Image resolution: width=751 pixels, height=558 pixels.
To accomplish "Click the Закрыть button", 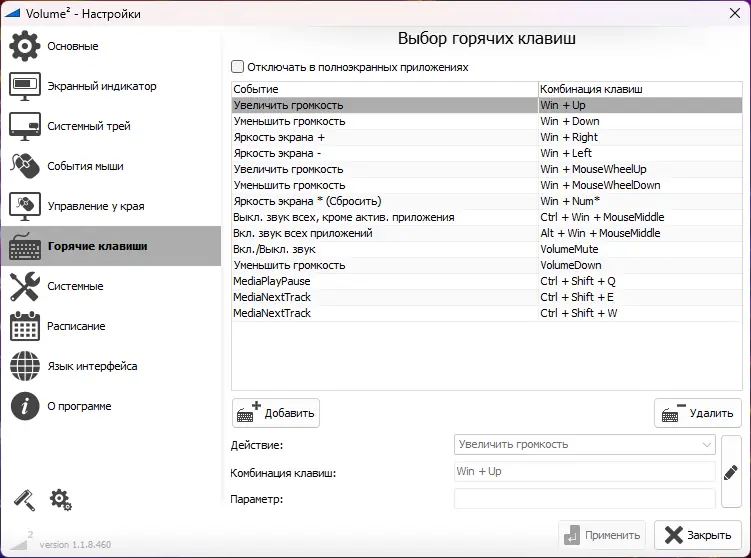I will 698,535.
